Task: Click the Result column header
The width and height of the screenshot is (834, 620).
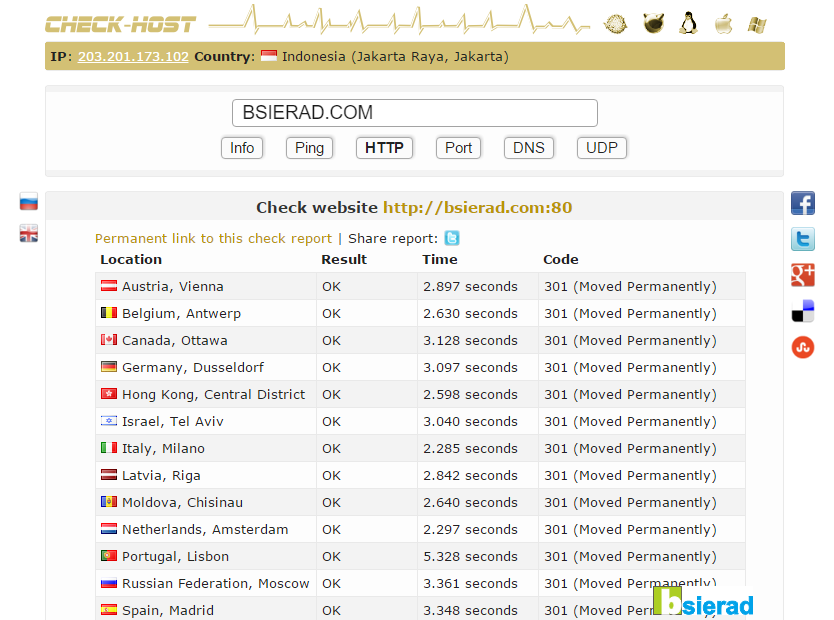Action: point(344,259)
